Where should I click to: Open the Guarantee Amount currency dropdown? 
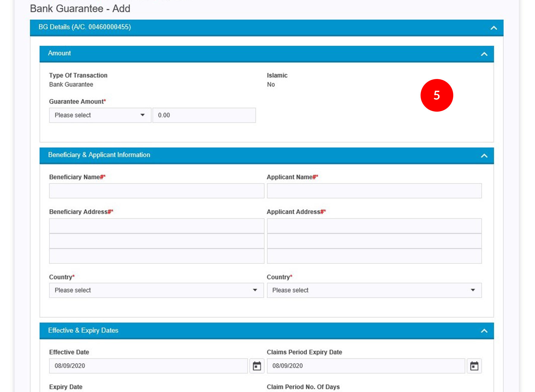[100, 115]
